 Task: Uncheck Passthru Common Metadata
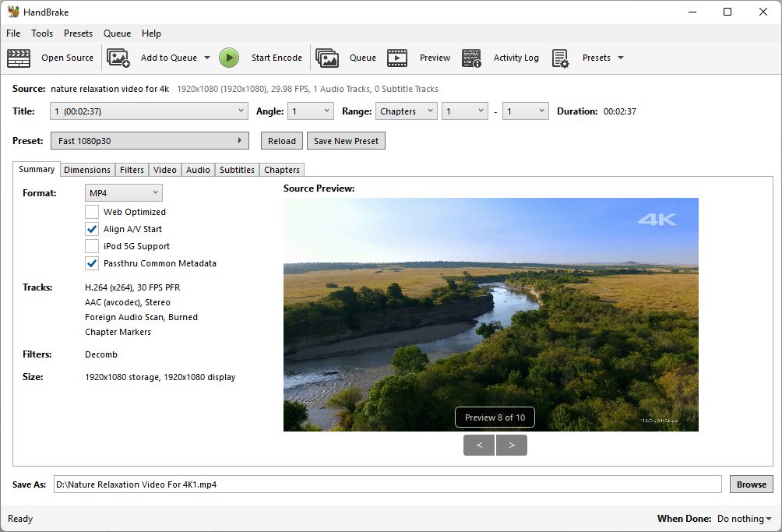coord(91,263)
